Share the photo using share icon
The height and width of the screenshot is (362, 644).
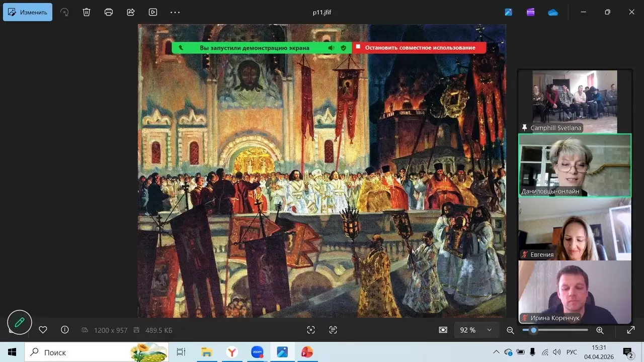click(x=131, y=12)
